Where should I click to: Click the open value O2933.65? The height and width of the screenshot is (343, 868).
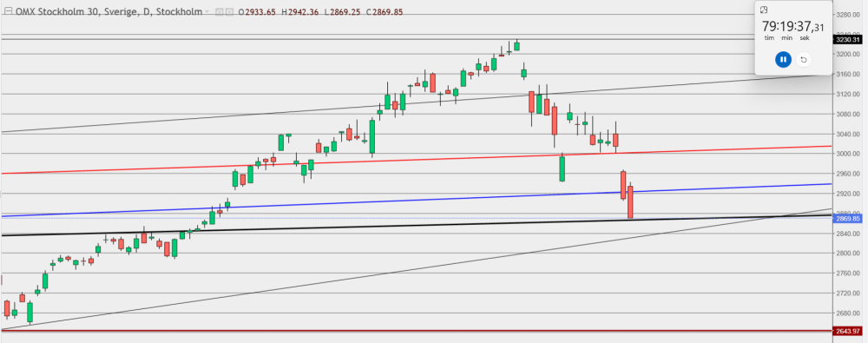257,11
